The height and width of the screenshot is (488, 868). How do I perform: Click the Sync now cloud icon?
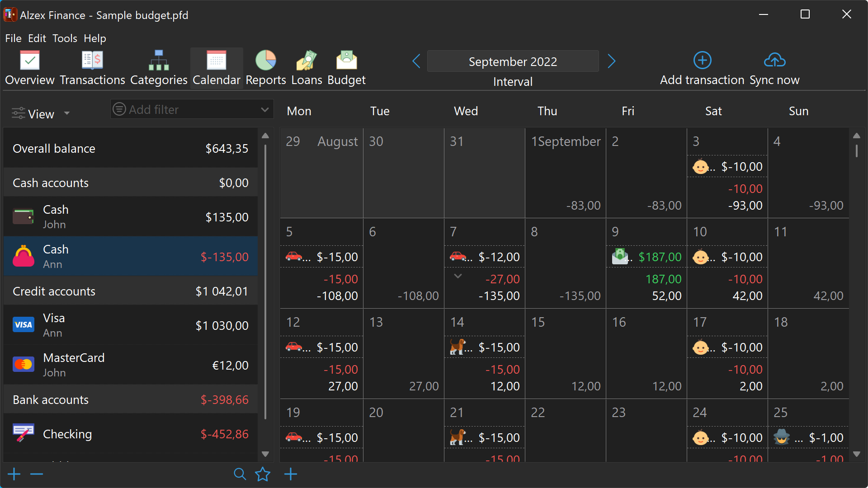[774, 61]
